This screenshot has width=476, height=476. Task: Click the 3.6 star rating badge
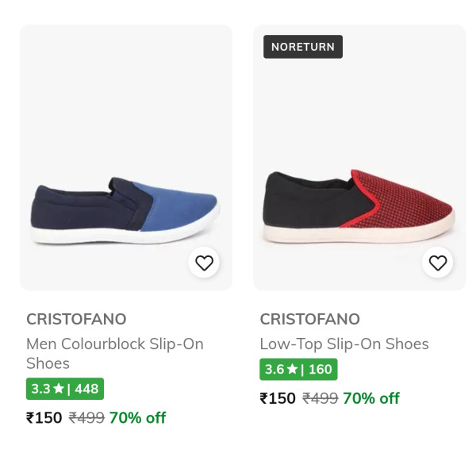coord(298,370)
